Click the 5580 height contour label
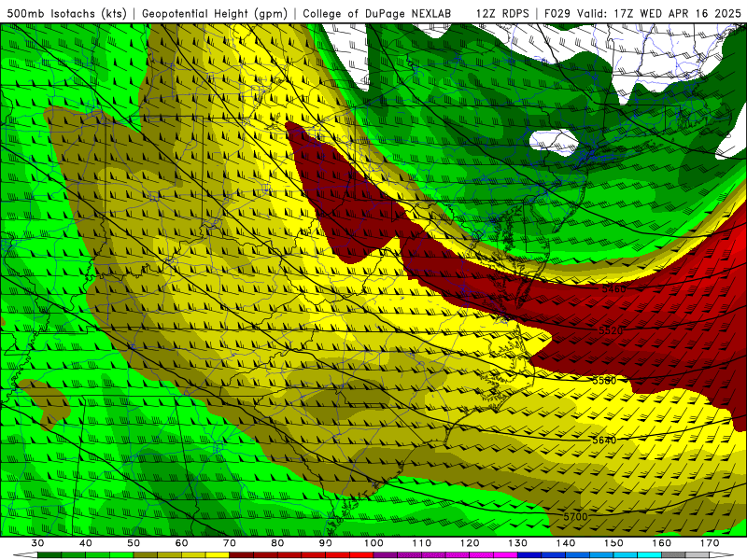The image size is (747, 560). tap(604, 380)
